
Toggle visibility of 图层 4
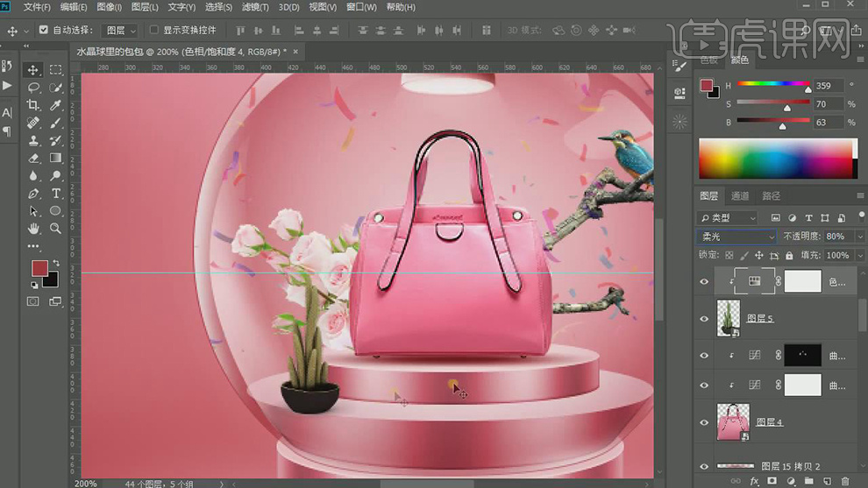tap(704, 422)
